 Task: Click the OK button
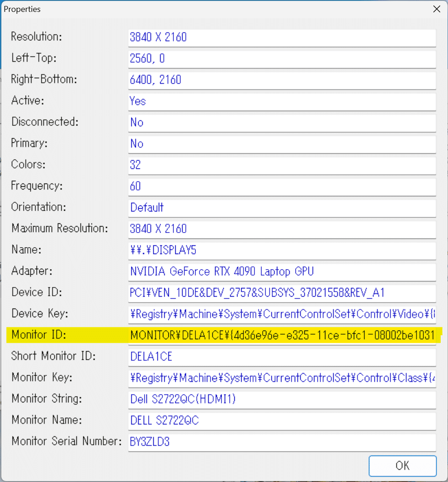click(403, 466)
